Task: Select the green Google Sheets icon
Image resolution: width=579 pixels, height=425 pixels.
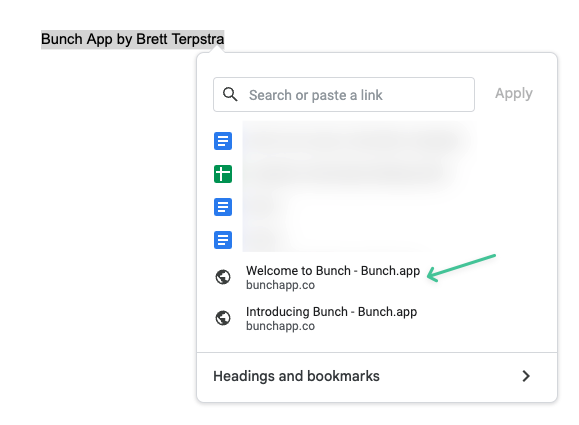Action: (x=223, y=174)
